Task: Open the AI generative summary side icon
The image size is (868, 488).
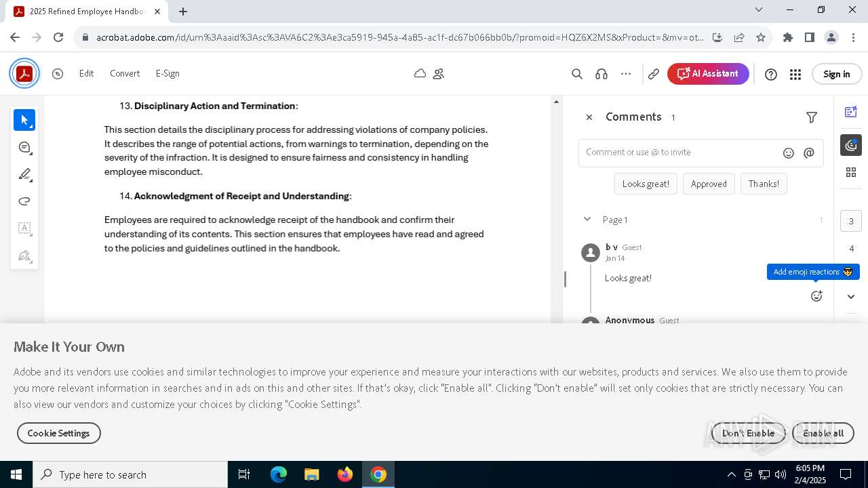Action: tap(851, 112)
